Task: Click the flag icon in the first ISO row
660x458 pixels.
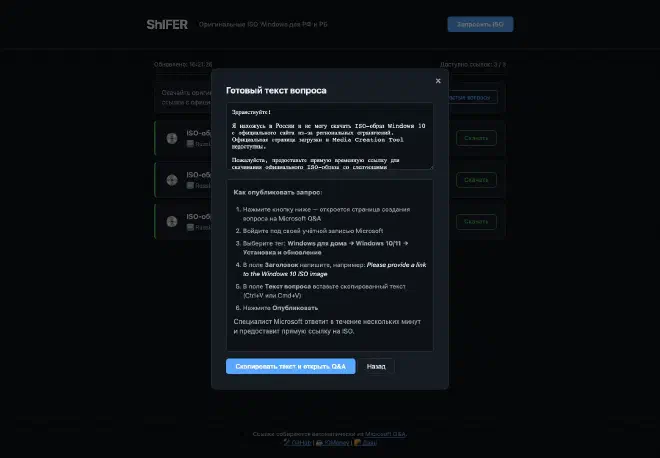Action: point(190,144)
